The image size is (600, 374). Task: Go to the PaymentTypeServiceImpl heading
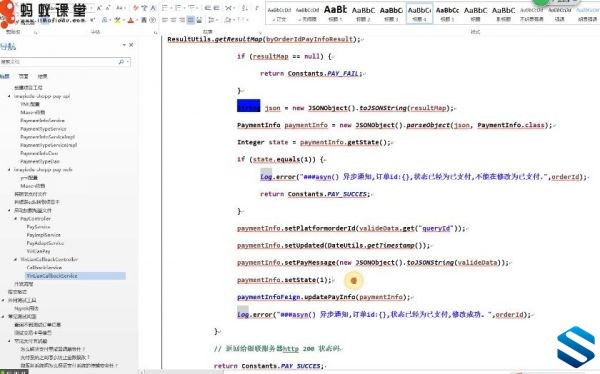click(x=49, y=145)
